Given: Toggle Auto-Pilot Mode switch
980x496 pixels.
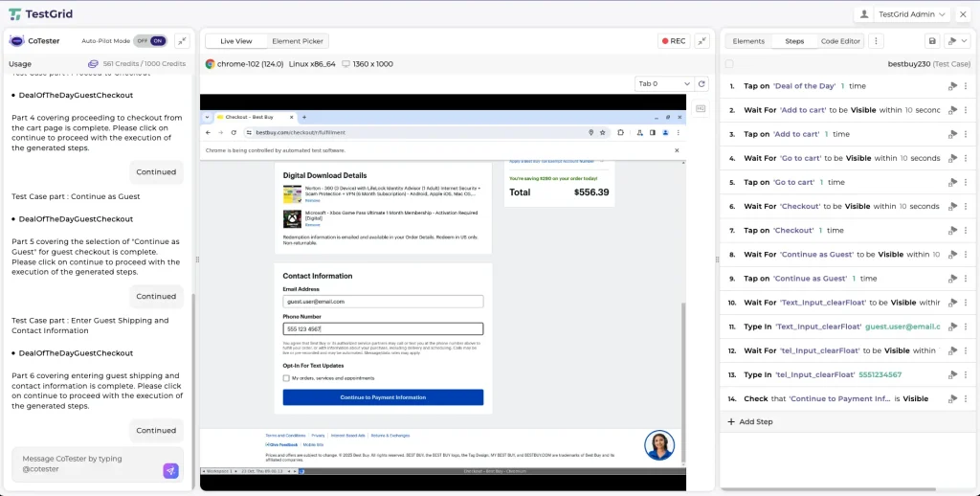Looking at the screenshot, I should [150, 40].
